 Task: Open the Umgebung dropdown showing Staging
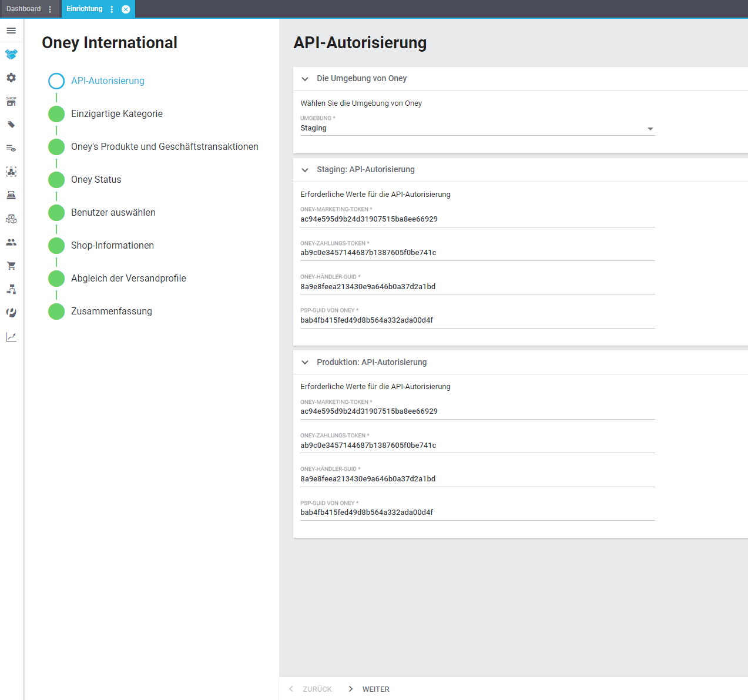(x=477, y=128)
